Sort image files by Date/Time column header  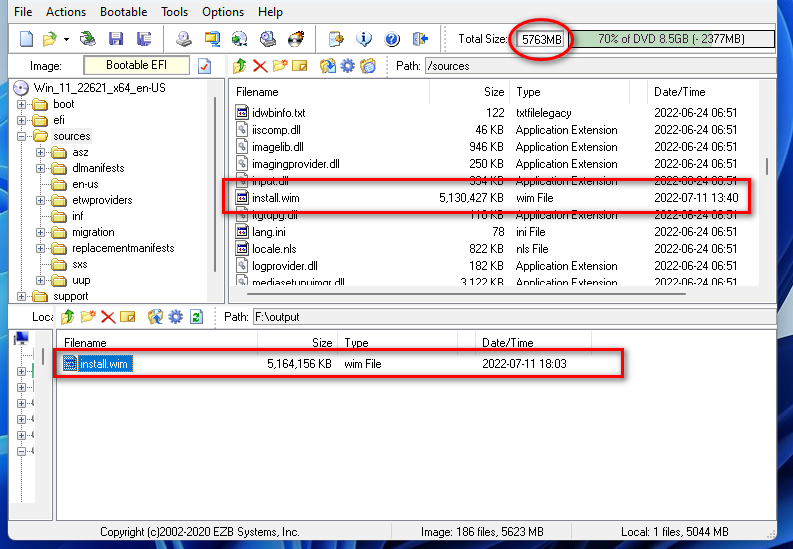[703, 92]
